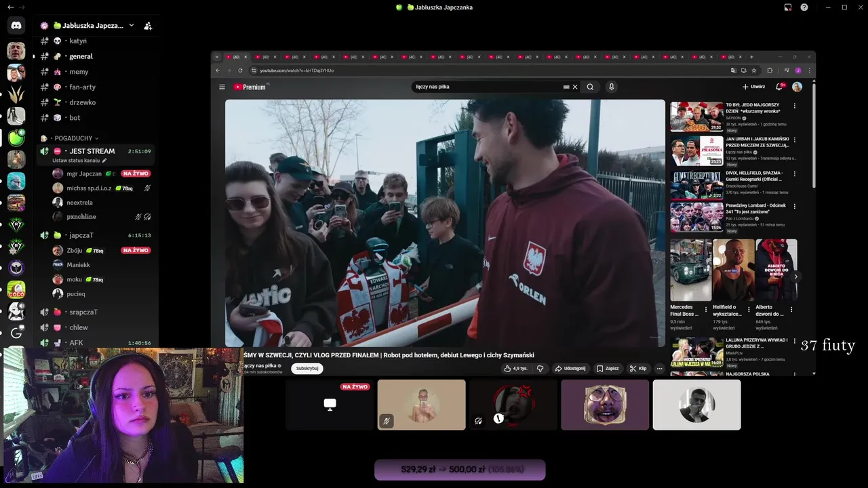Open DIVIX, HELLFIELD, SPAZMA video thumbnail
This screenshot has height=488, width=868.
(696, 184)
